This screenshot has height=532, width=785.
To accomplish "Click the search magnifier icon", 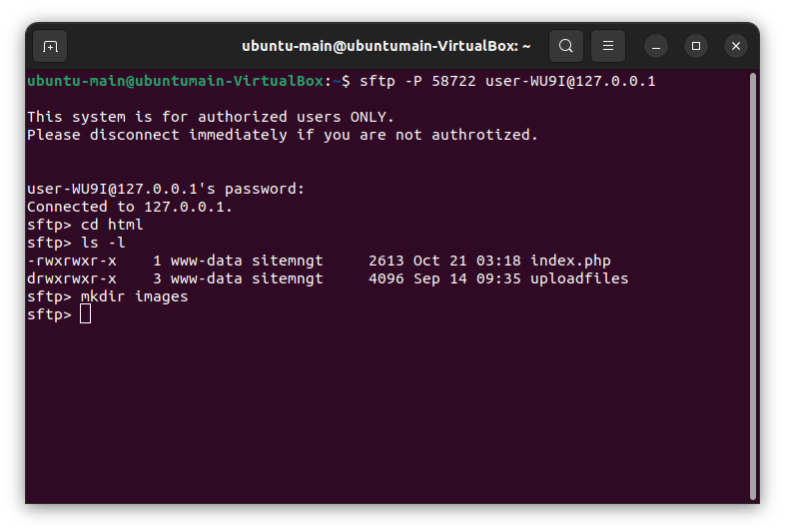I will [x=566, y=46].
